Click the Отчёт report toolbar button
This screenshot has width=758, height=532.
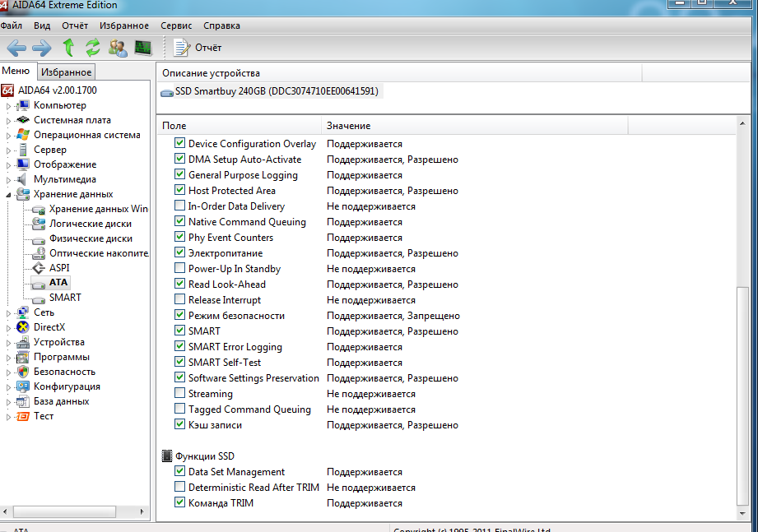point(198,48)
